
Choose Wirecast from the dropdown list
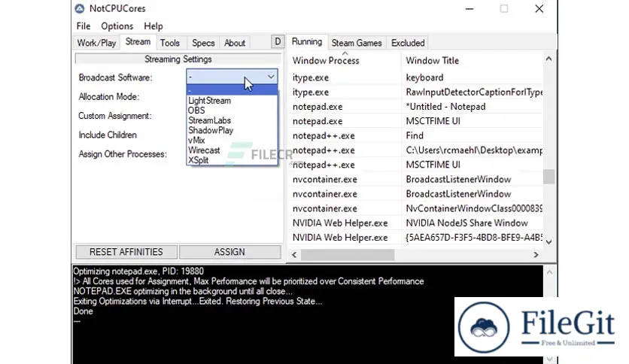232,150
